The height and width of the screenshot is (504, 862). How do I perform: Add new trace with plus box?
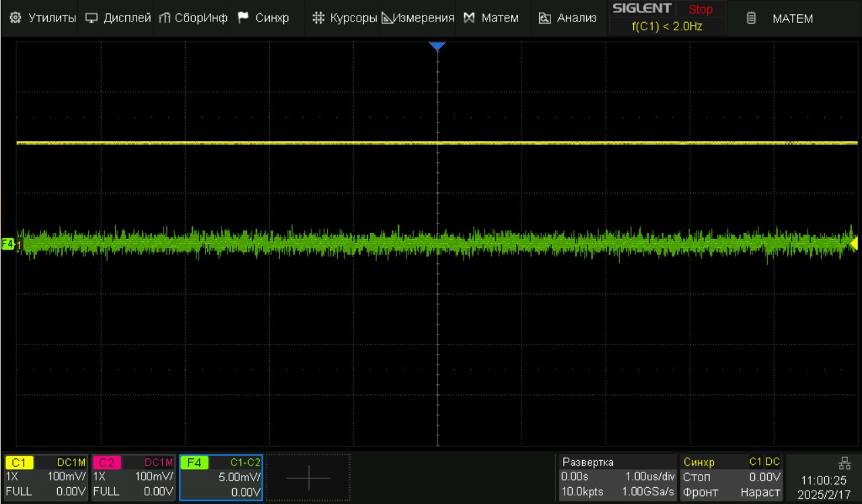click(308, 478)
